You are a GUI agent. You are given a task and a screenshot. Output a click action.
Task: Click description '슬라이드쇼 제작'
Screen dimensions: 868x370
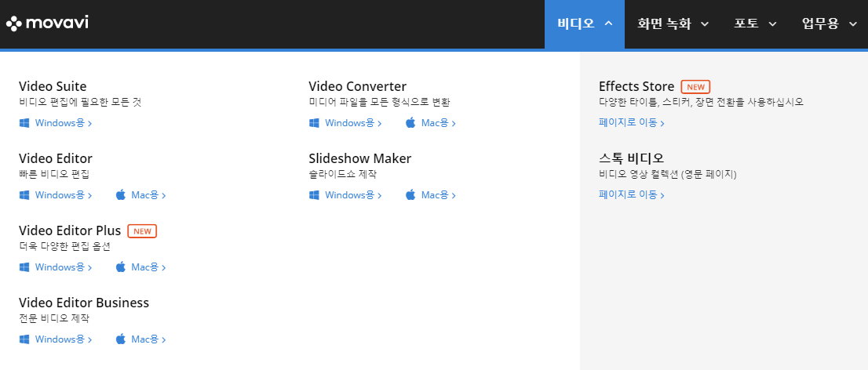pyautogui.click(x=343, y=174)
